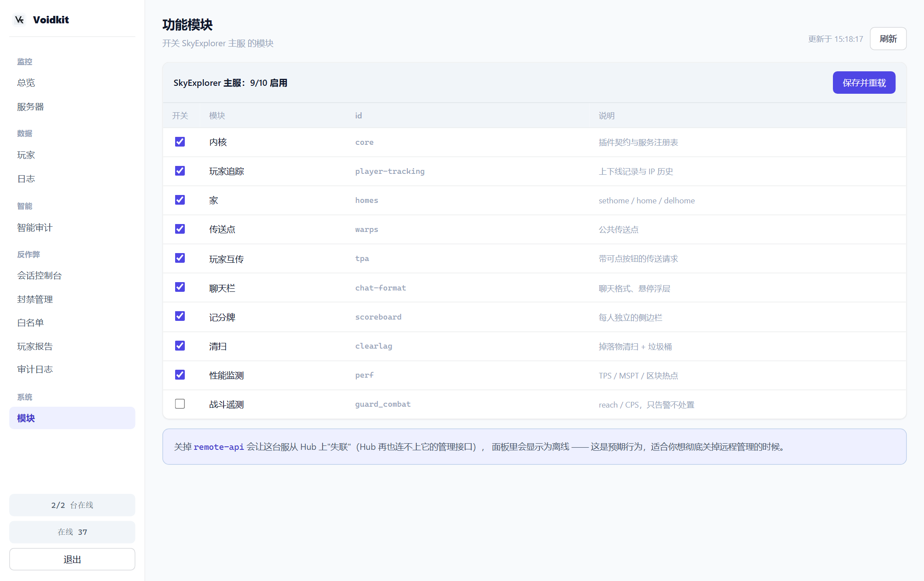Click the 退出 logout button
This screenshot has height=581, width=924.
(x=72, y=559)
